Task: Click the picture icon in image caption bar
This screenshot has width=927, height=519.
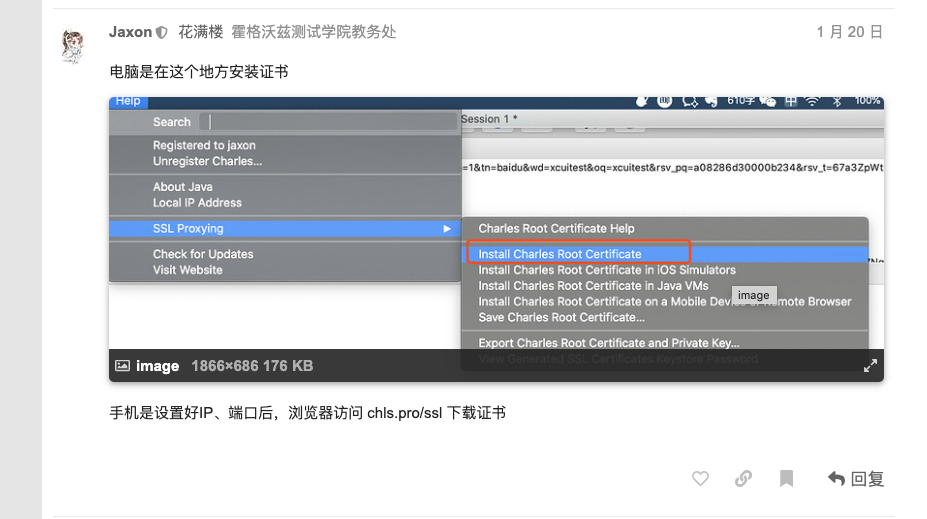Action: [x=122, y=365]
